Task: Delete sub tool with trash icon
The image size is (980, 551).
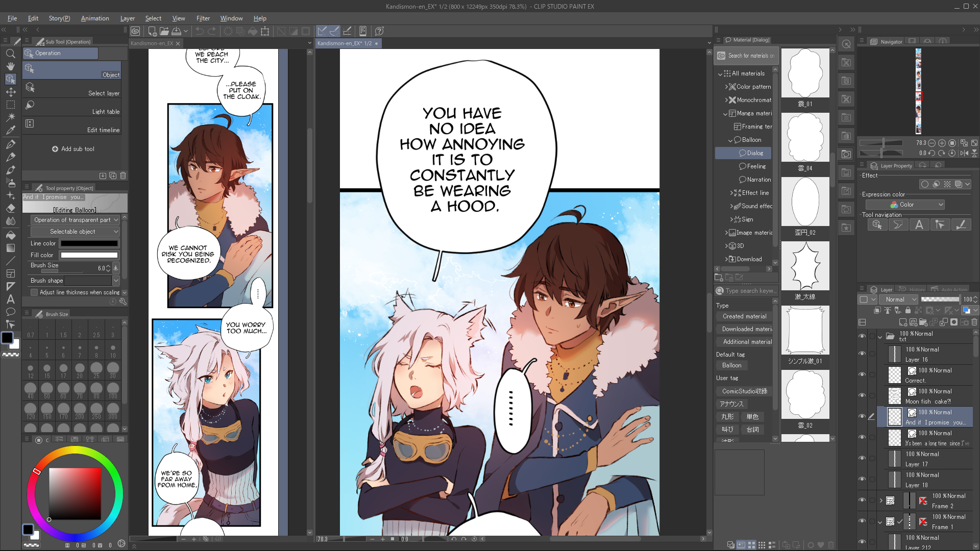Action: (123, 176)
